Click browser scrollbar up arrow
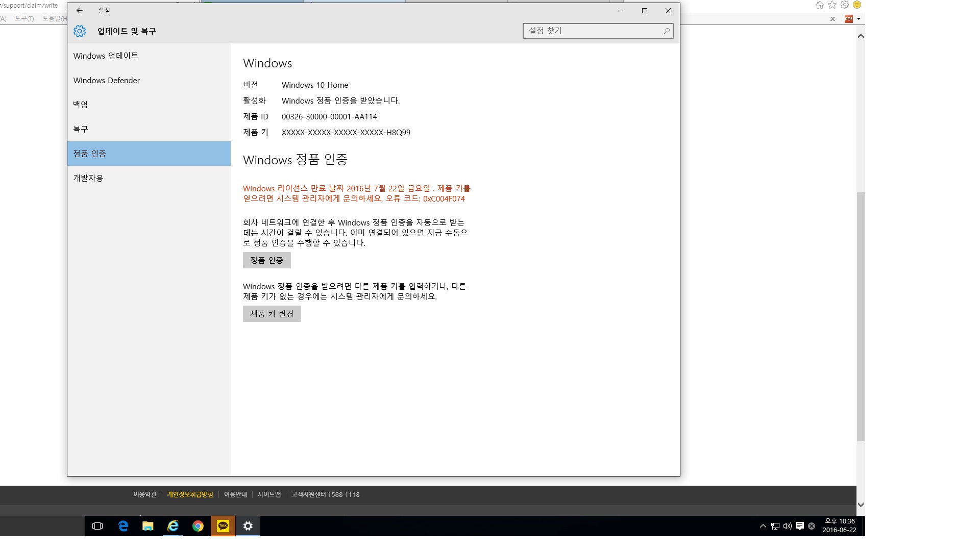 (861, 36)
